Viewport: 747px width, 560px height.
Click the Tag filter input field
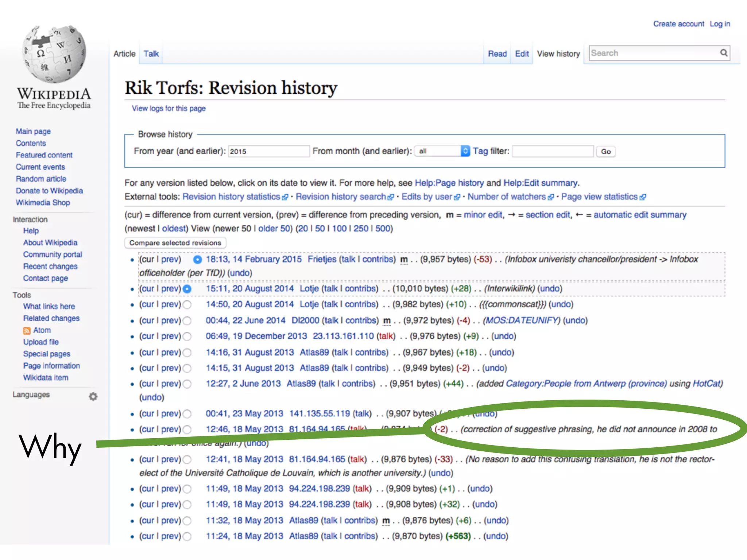tap(552, 151)
